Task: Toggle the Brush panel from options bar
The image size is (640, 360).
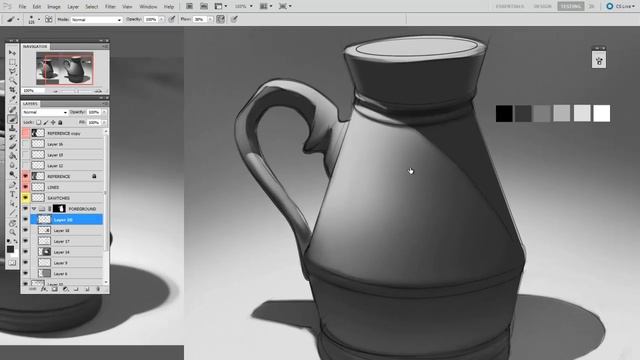Action: click(48, 19)
